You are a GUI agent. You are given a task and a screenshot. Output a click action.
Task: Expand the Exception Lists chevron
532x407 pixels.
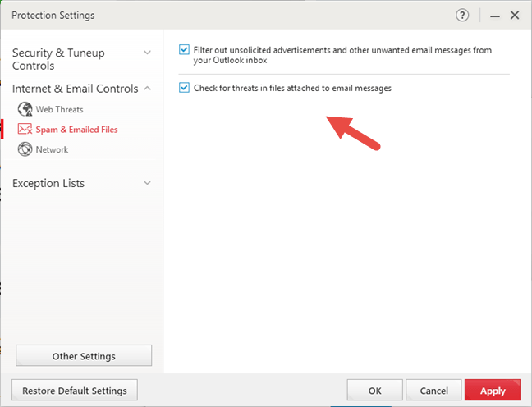point(147,183)
